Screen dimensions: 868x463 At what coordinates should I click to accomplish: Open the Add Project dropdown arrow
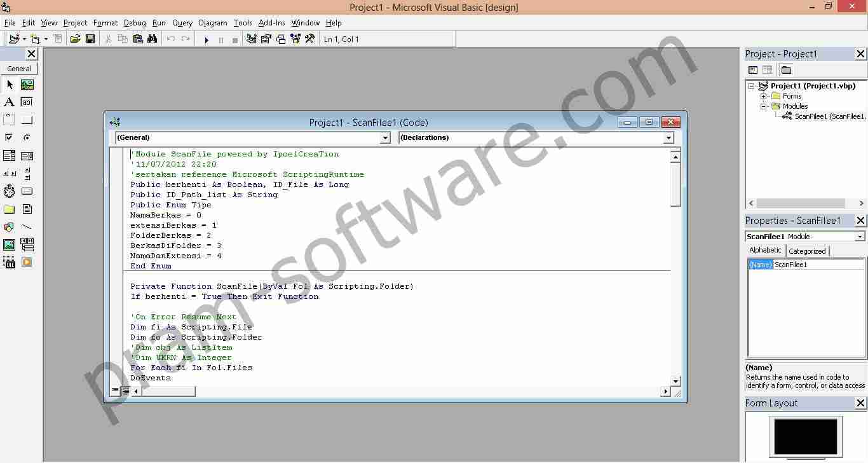coord(24,39)
